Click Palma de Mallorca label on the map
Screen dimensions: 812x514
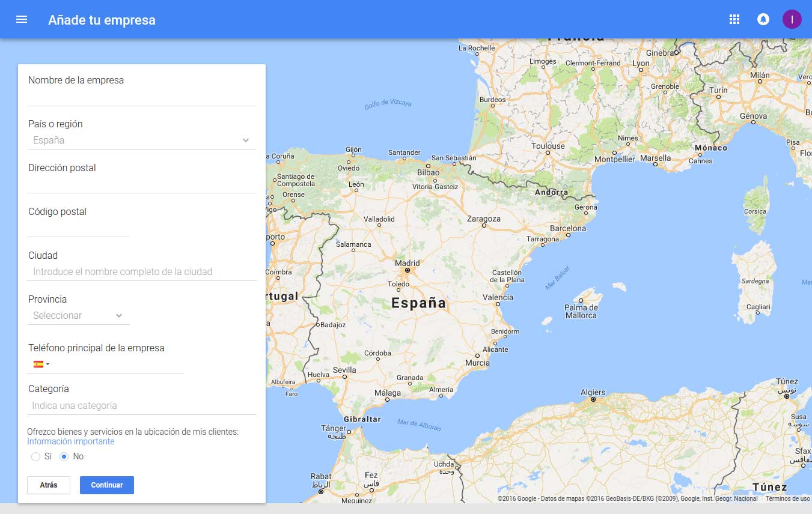pyautogui.click(x=581, y=312)
